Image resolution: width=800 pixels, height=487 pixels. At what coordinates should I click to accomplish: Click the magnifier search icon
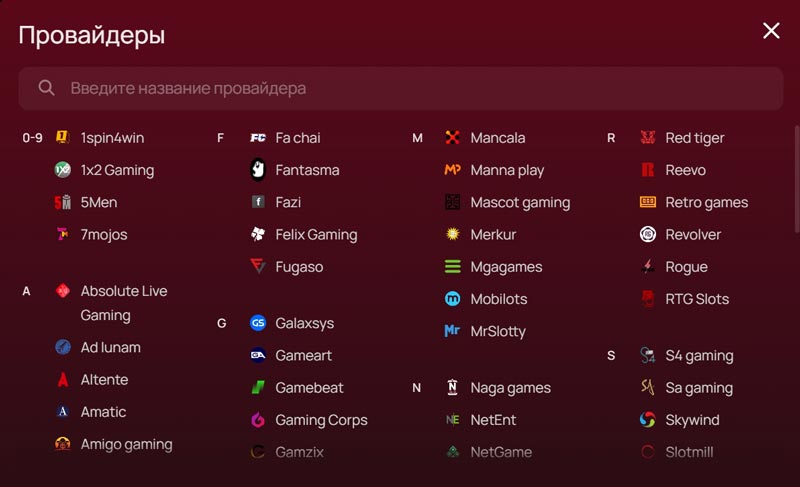coord(46,88)
